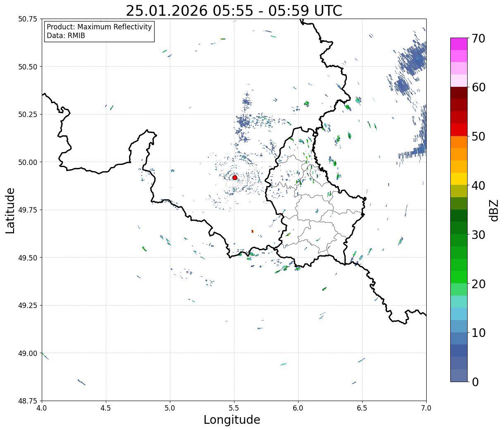Click the colorbar tick label '40'
The height and width of the screenshot is (430, 504).
point(478,186)
